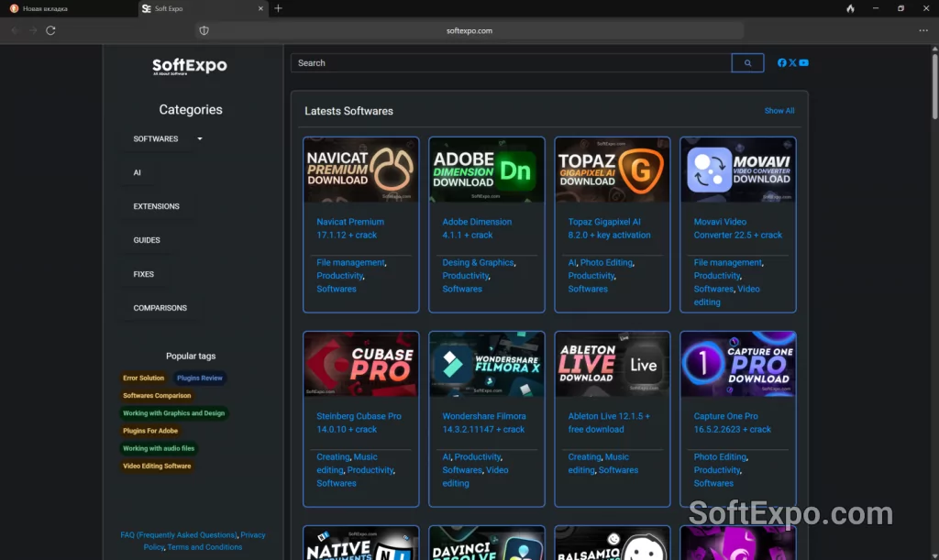Open the Topaz Gigapixel AI thumbnail
Screen dimensions: 939x560
pos(613,170)
